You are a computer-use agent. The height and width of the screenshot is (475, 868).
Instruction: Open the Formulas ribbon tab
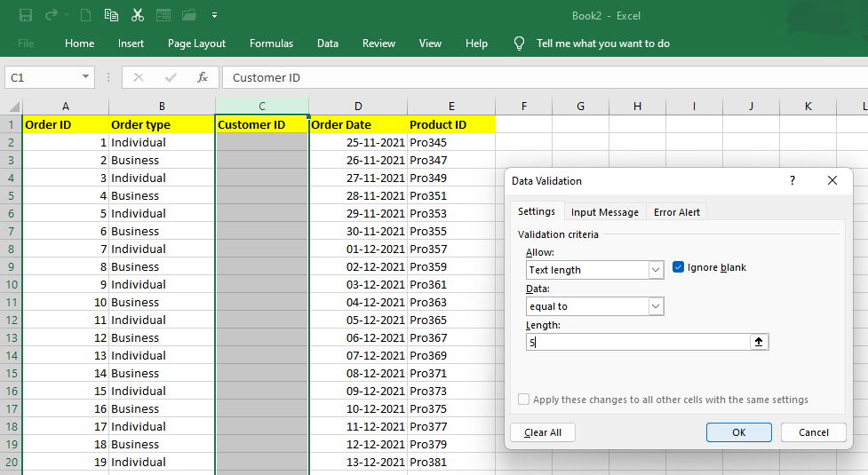(x=271, y=44)
